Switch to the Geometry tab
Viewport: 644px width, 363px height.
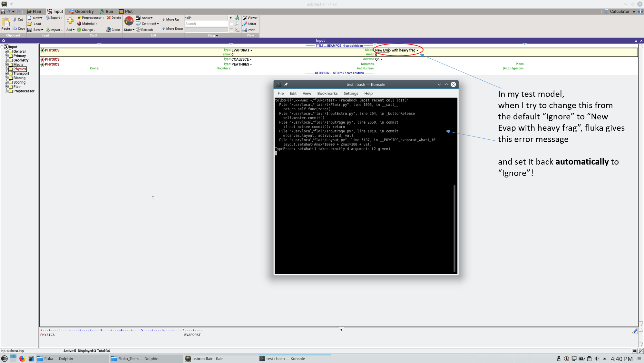point(81,11)
